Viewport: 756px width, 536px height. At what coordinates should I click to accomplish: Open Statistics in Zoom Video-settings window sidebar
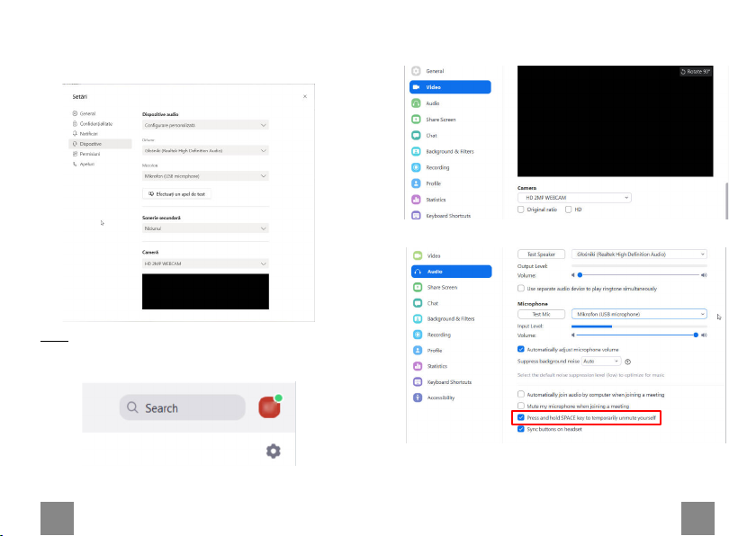click(429, 200)
